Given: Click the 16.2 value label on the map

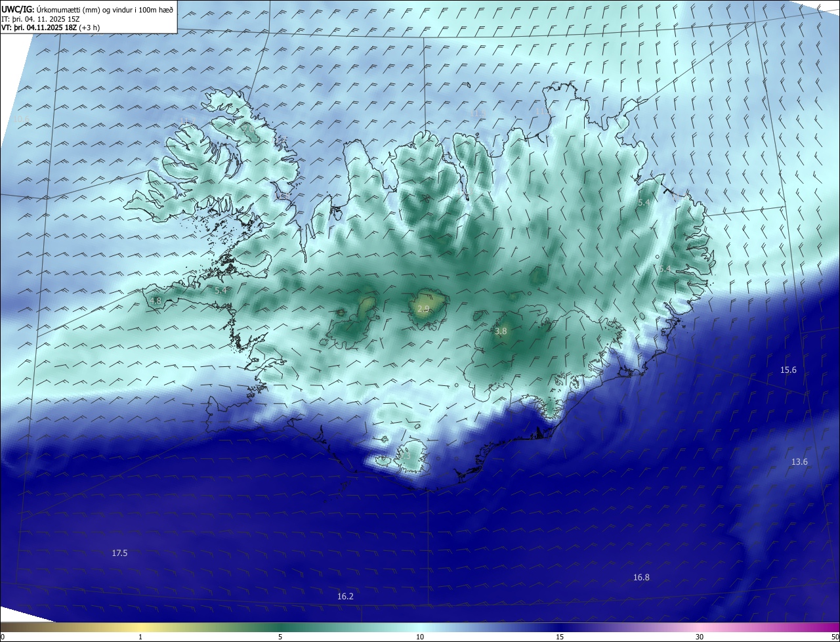Looking at the screenshot, I should tap(345, 597).
